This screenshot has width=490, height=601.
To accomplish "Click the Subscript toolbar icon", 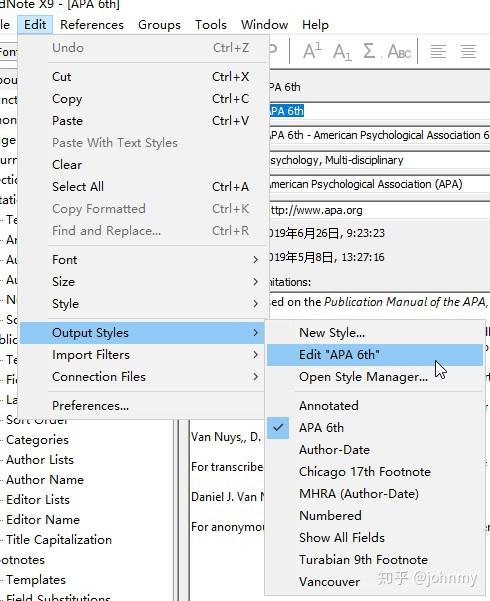I will pyautogui.click(x=342, y=52).
